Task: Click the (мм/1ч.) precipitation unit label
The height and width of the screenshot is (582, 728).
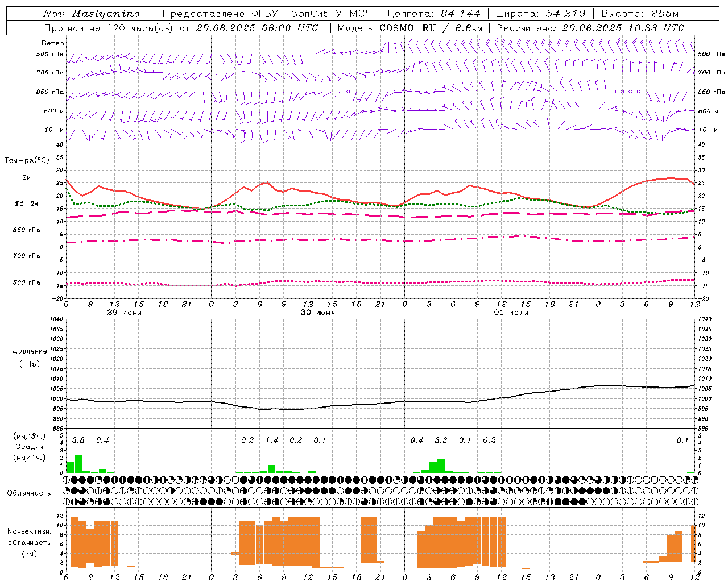Action: pos(30,458)
